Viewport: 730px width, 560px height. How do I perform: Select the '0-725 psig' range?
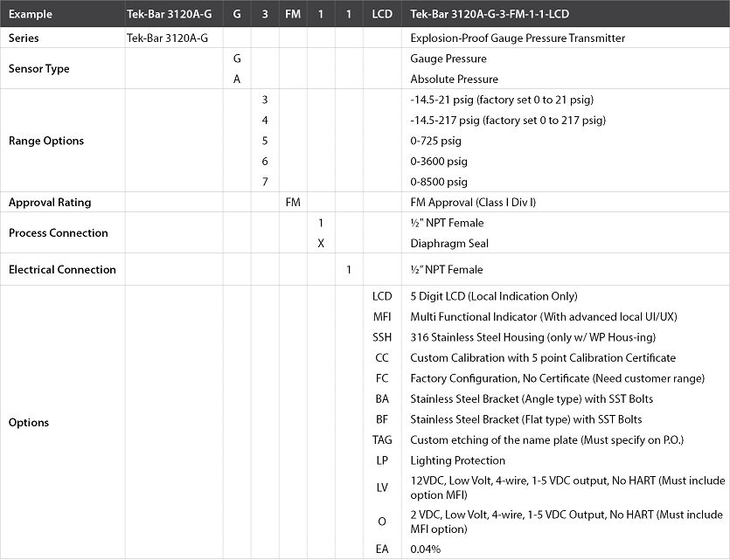coord(435,141)
